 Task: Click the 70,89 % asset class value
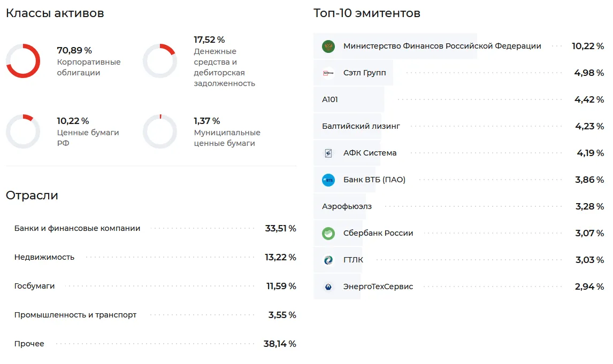pyautogui.click(x=74, y=50)
